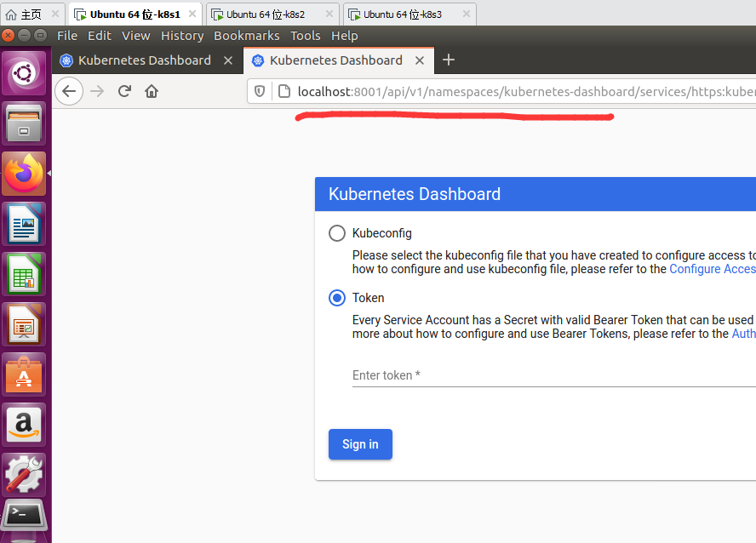Close the Ubuntu 64 位-k8s2 VM tab
The height and width of the screenshot is (543, 756).
pyautogui.click(x=329, y=14)
